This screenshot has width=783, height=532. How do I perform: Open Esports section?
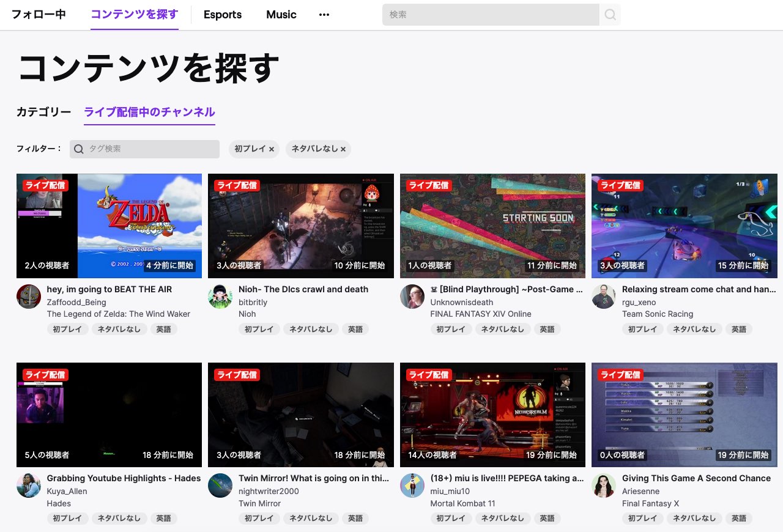point(223,15)
